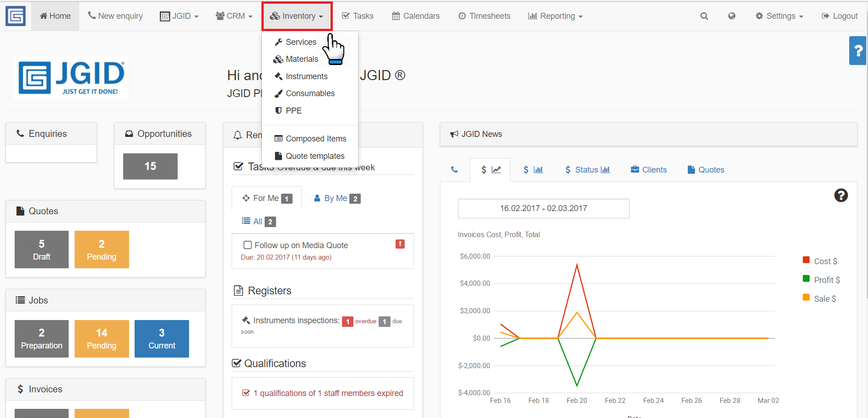Select the dollar bar-chart tab

(533, 170)
